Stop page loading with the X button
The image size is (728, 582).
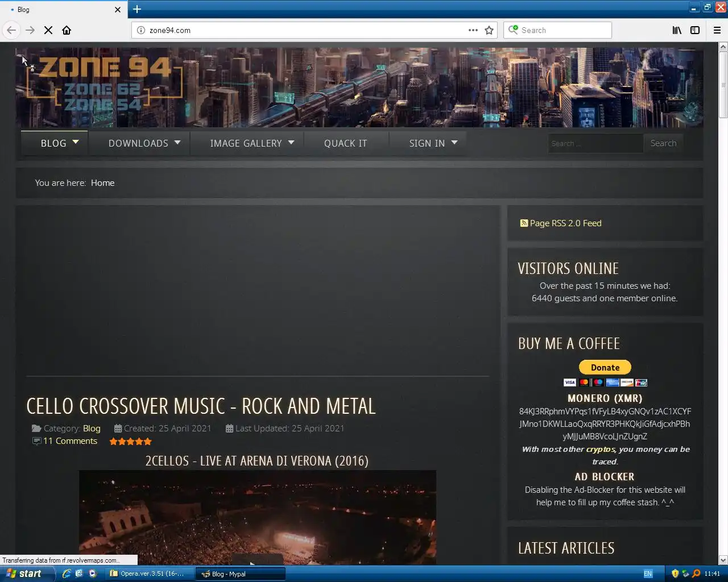tap(48, 30)
